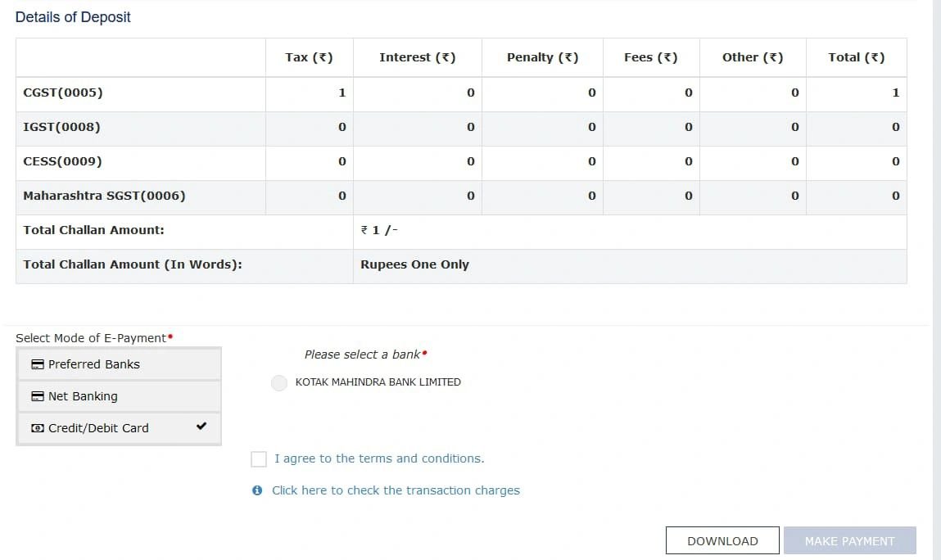941x560 pixels.
Task: Tick the terms and conditions checkbox
Action: (x=259, y=459)
